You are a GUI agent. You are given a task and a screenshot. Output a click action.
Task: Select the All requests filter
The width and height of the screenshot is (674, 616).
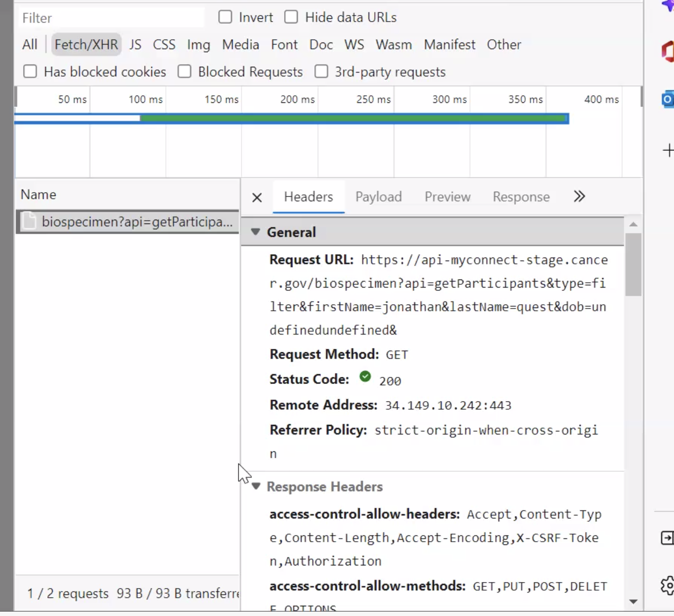coord(30,44)
